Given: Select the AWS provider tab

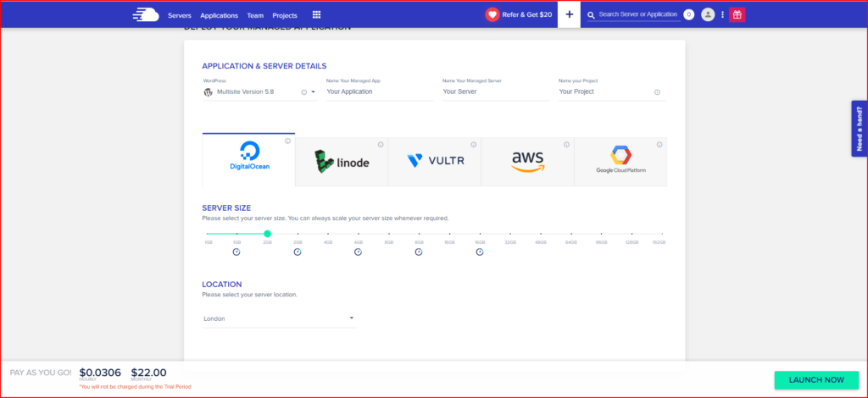Looking at the screenshot, I should coord(527,162).
